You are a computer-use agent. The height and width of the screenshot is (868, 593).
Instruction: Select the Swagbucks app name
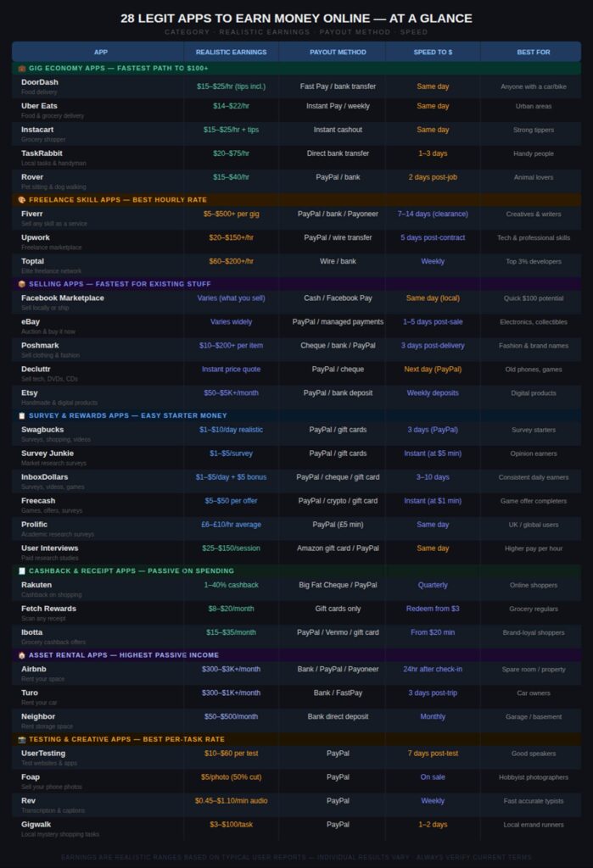[42, 430]
